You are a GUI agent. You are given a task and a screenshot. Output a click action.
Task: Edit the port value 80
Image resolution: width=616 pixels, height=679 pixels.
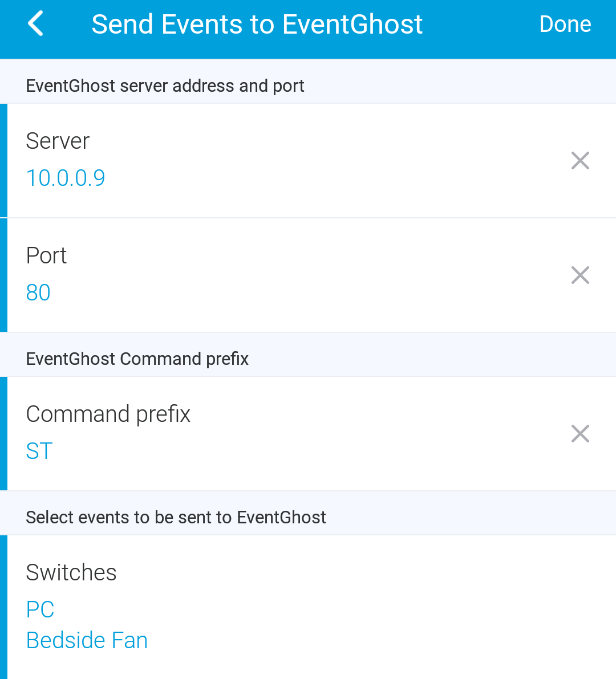coord(38,292)
